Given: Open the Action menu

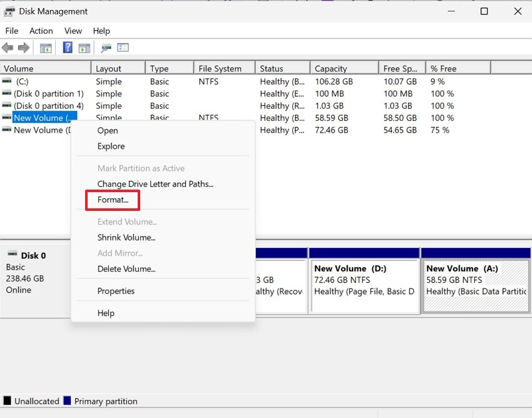Looking at the screenshot, I should tap(41, 31).
